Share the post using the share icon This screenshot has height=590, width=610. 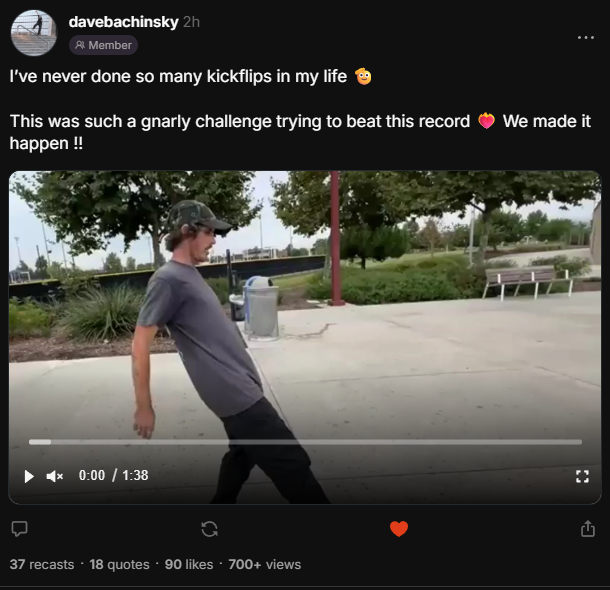[x=588, y=528]
